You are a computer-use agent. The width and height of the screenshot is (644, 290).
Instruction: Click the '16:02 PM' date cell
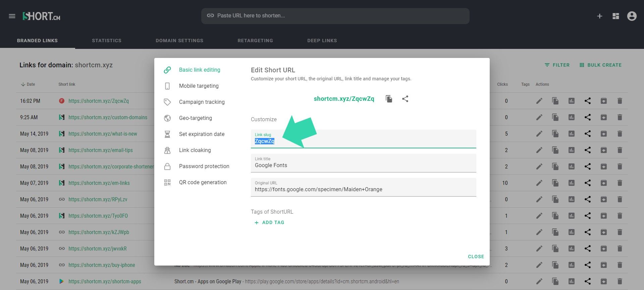(30, 101)
